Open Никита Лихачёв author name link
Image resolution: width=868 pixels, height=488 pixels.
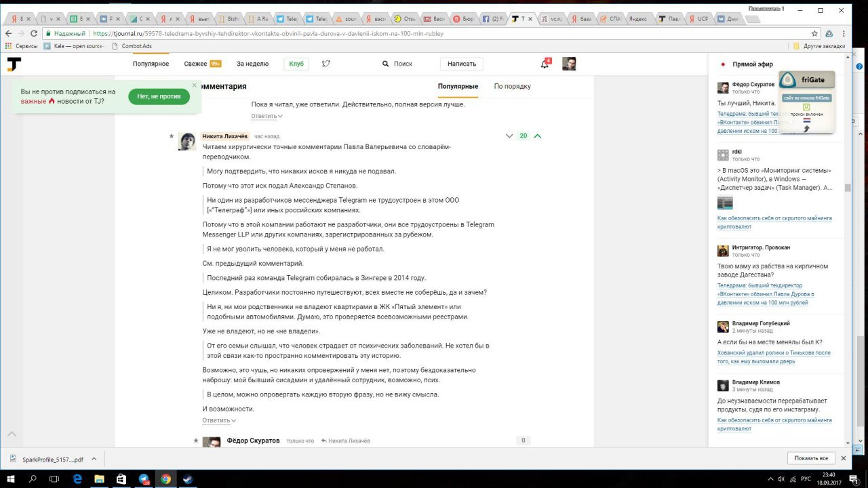click(226, 136)
